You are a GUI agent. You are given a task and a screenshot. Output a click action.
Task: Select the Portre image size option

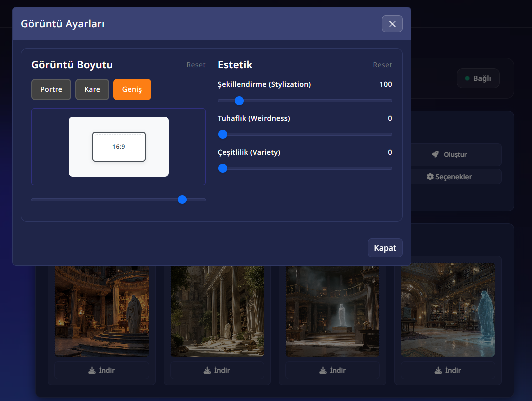51,90
